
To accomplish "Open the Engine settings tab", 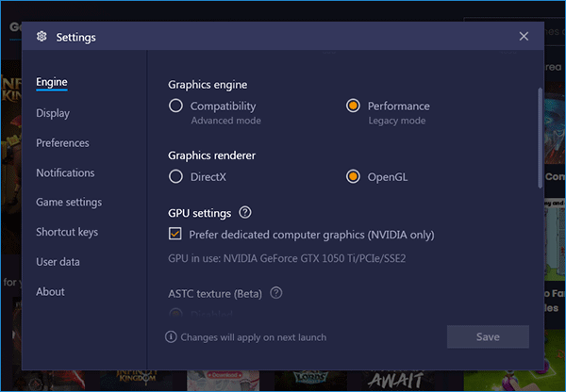I will (52, 82).
